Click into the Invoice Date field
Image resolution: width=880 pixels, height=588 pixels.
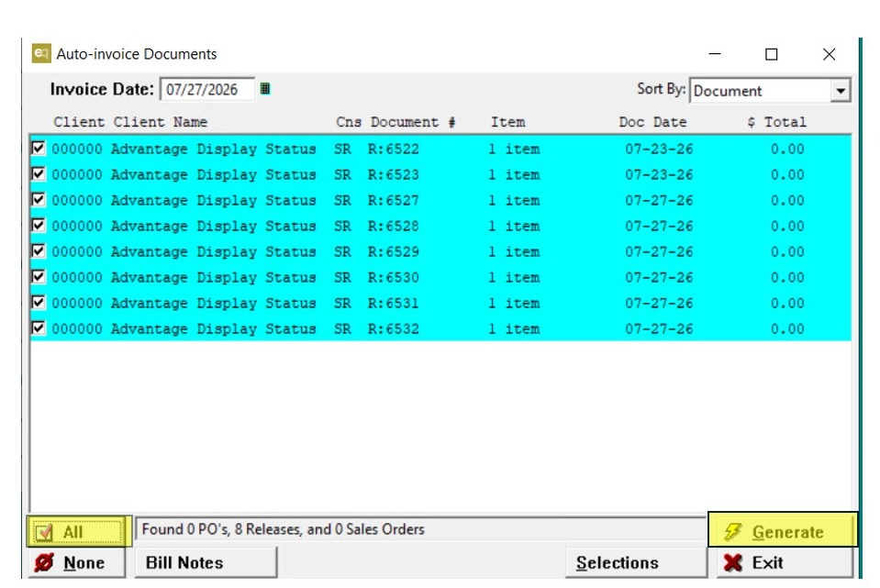coord(207,89)
